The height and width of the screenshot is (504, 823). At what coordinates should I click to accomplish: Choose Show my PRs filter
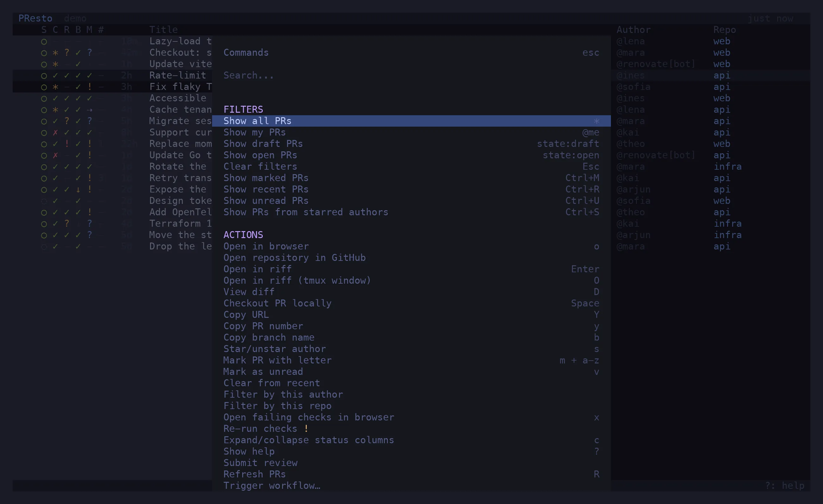(x=411, y=132)
